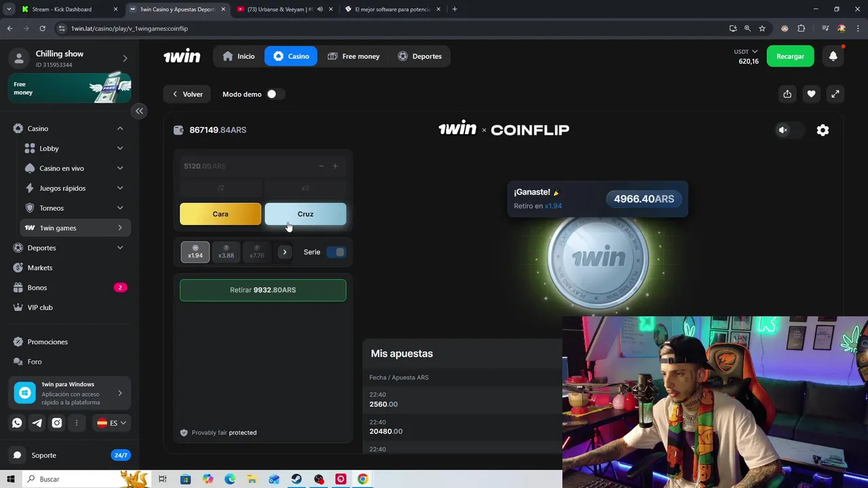Open Deportes top tab
Screen dimensions: 868x488
pos(420,56)
